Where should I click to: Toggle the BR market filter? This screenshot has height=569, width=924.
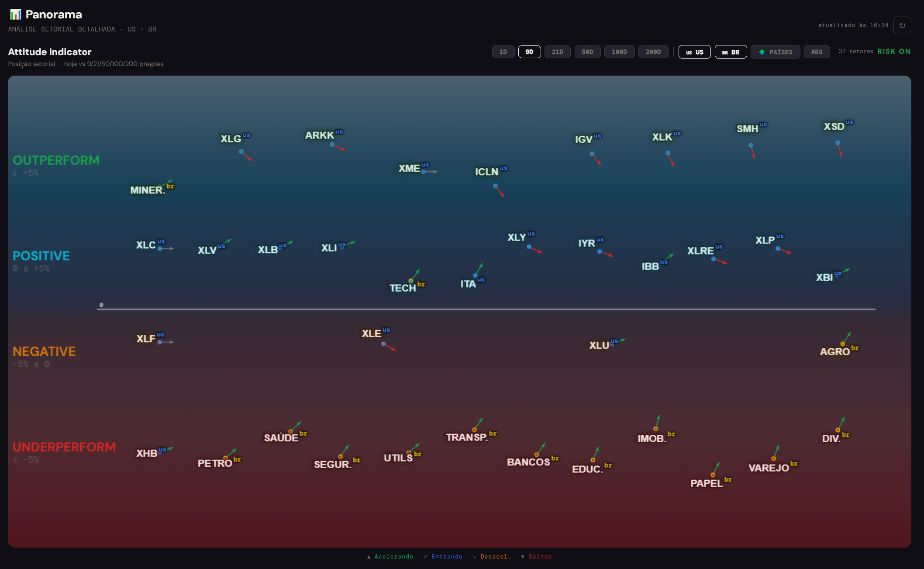point(731,52)
